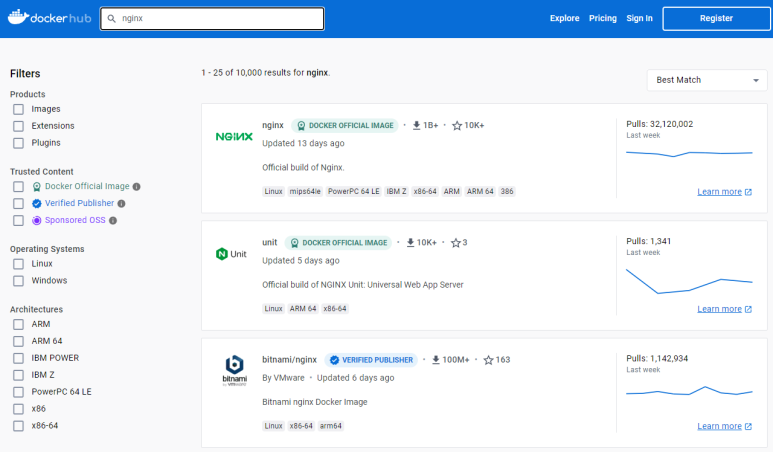Click Learn more in nginx card
The width and height of the screenshot is (773, 452).
719,192
